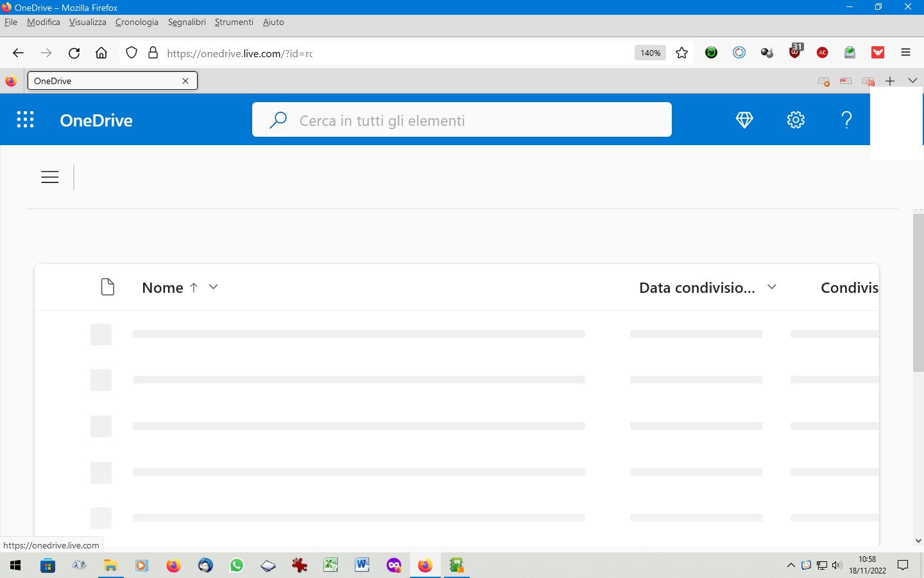Screen dimensions: 924x578
Task: Sort by the Data condivisione column header
Action: [x=697, y=288]
